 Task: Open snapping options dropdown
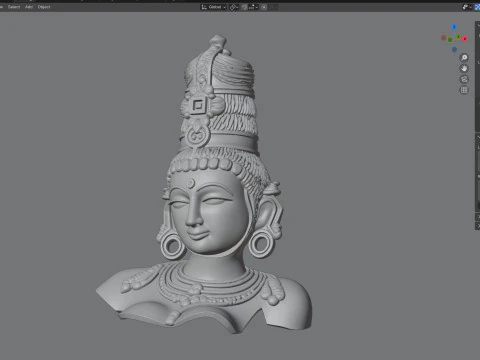(253, 7)
